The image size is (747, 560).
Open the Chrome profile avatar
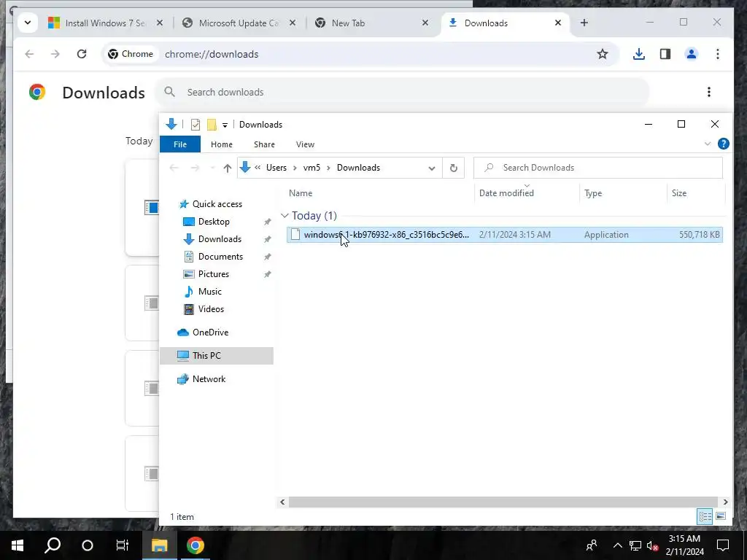coord(692,54)
